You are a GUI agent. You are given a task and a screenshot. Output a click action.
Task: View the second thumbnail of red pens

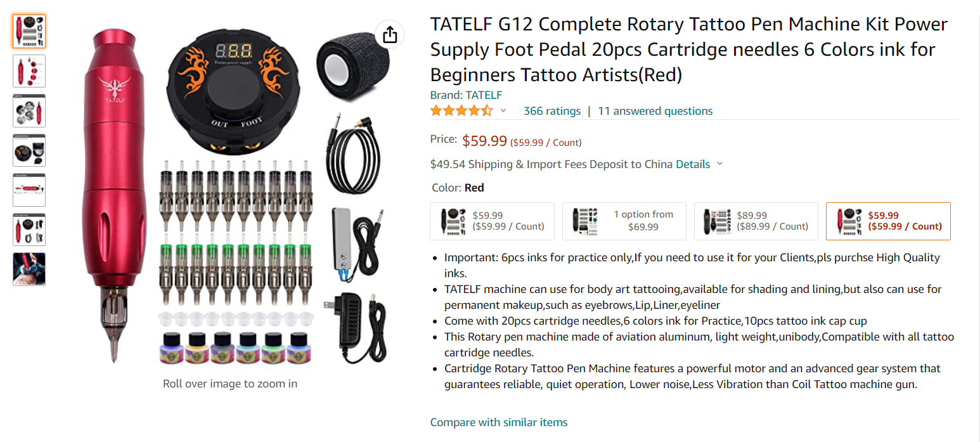click(x=29, y=71)
